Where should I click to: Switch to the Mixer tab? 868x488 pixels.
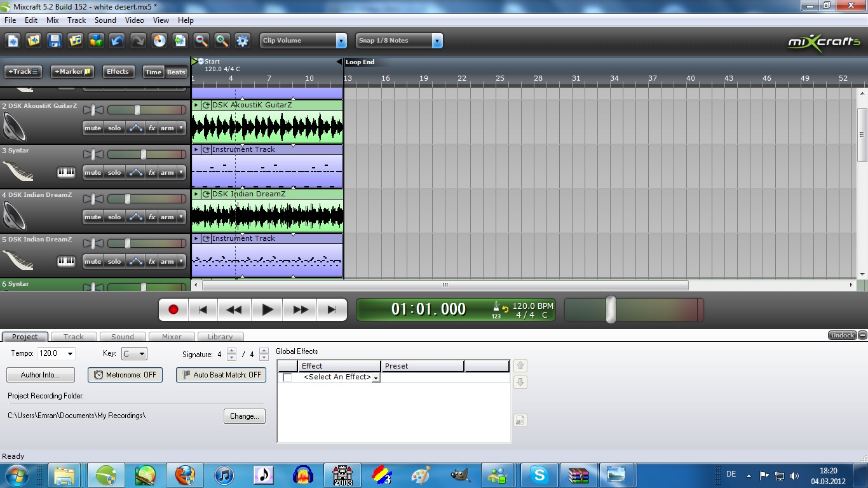click(x=172, y=337)
